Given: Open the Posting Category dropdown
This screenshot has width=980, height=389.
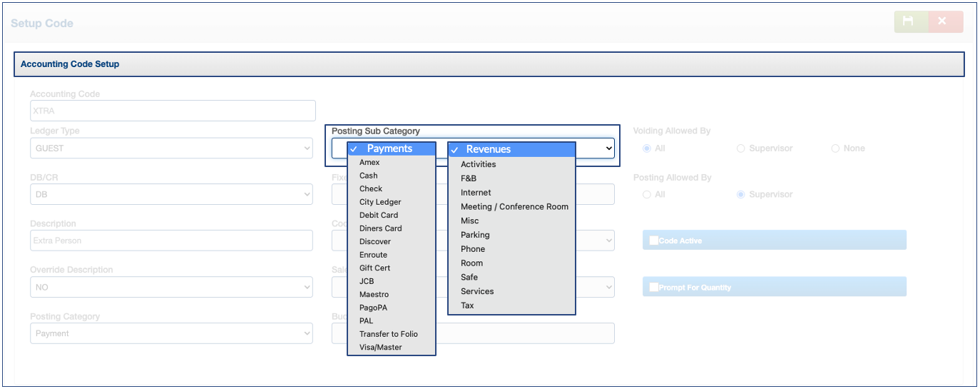Looking at the screenshot, I should (x=171, y=333).
